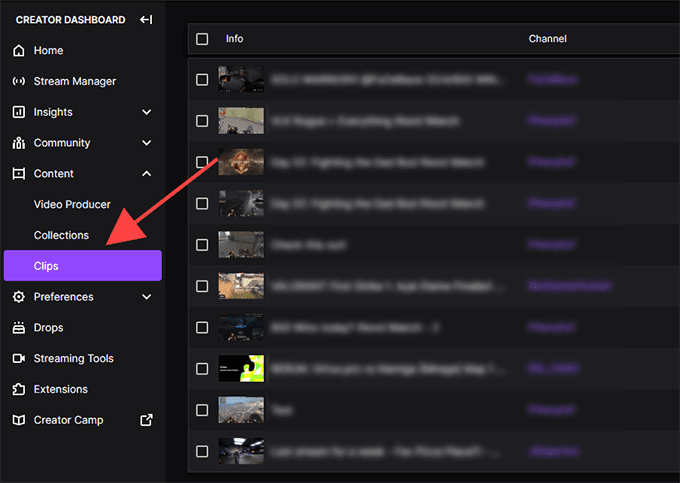
Task: Open Video Producer under Content
Action: 72,204
